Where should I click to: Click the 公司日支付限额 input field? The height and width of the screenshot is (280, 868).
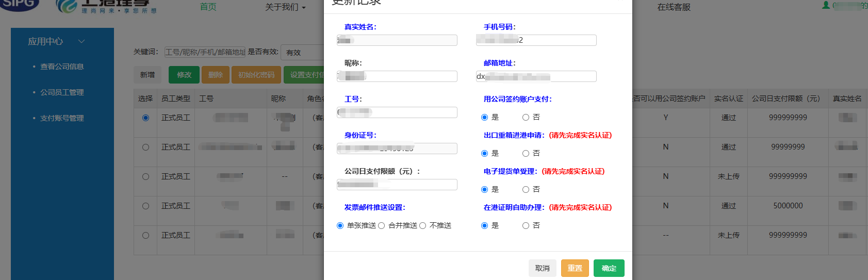397,185
